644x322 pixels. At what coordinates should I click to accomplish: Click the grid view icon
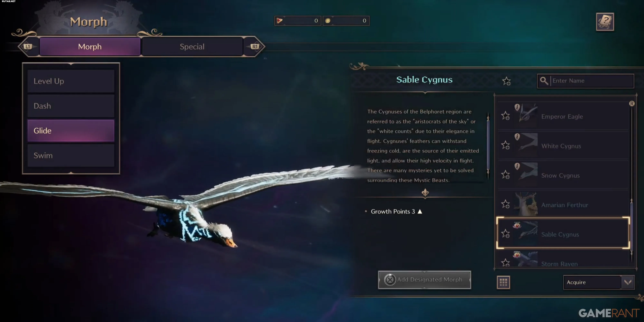[x=503, y=282]
